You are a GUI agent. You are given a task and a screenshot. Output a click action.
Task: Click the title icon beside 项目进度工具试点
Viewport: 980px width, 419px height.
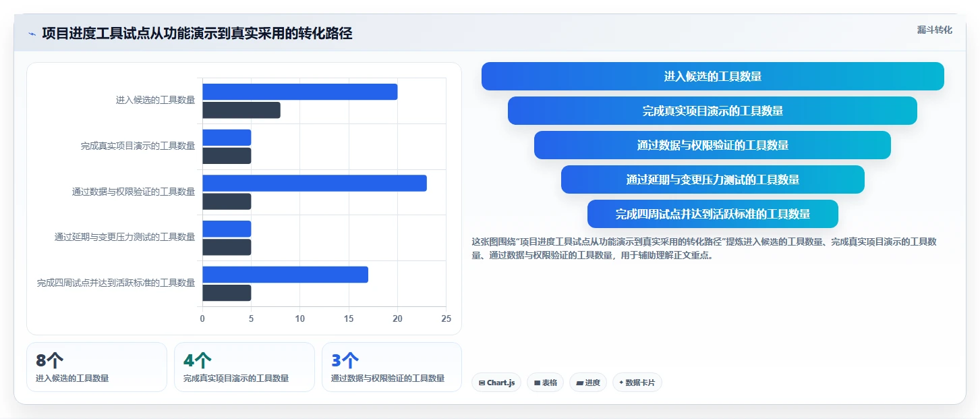(32, 34)
